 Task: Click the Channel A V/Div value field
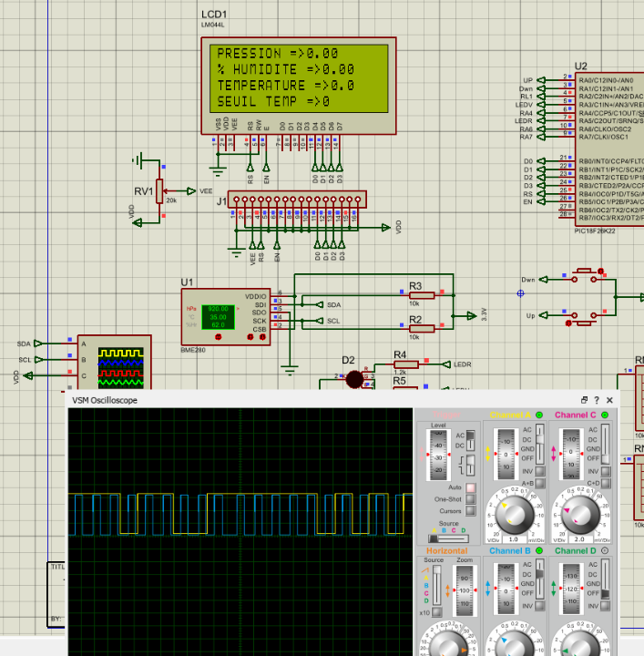pyautogui.click(x=514, y=539)
